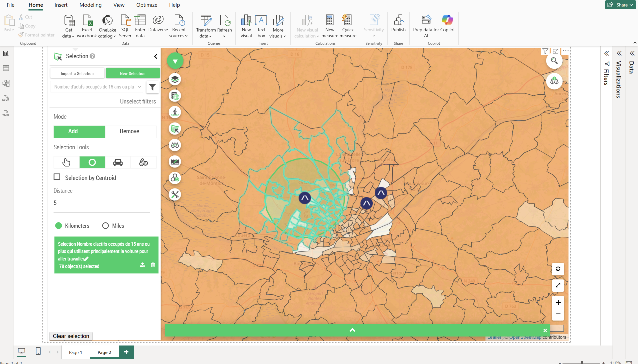Screen dimensions: 638x364
Task: Switch to Page 1 tab
Action: [75, 352]
